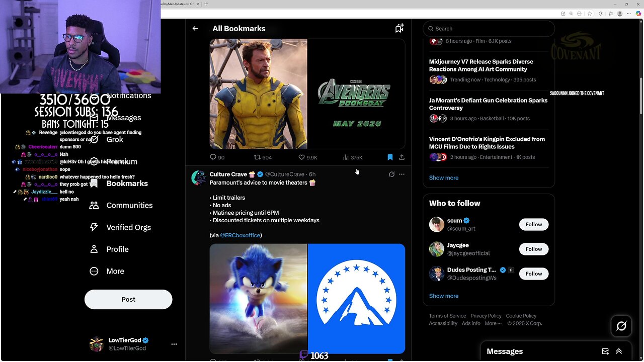Open the Jaycgee profile avatar
This screenshot has width=644, height=362.
click(x=437, y=249)
